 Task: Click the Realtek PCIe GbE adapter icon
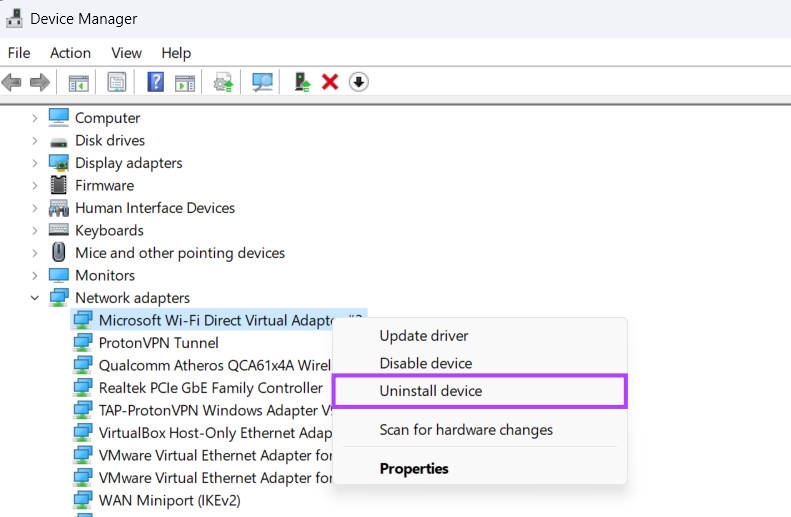click(x=82, y=387)
